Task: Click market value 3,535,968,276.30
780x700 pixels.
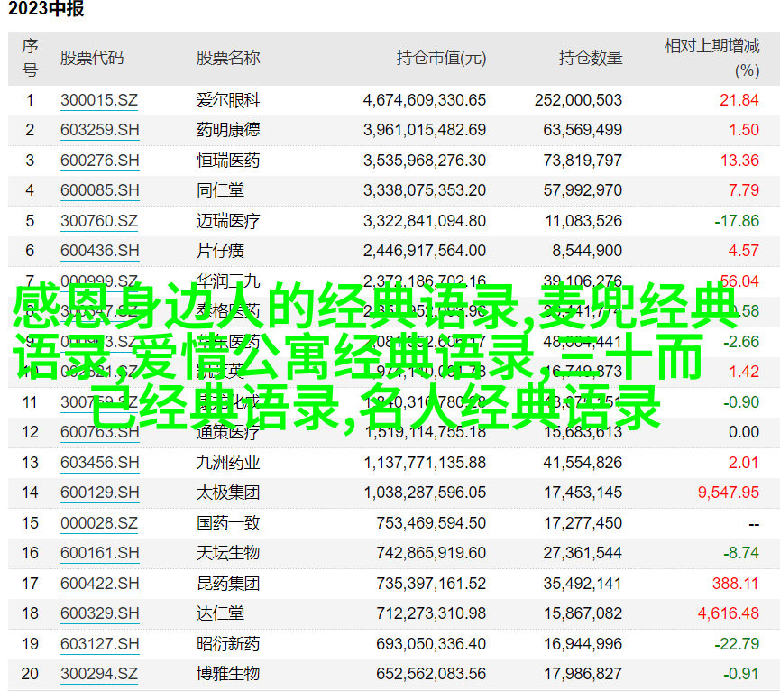Action: point(425,161)
